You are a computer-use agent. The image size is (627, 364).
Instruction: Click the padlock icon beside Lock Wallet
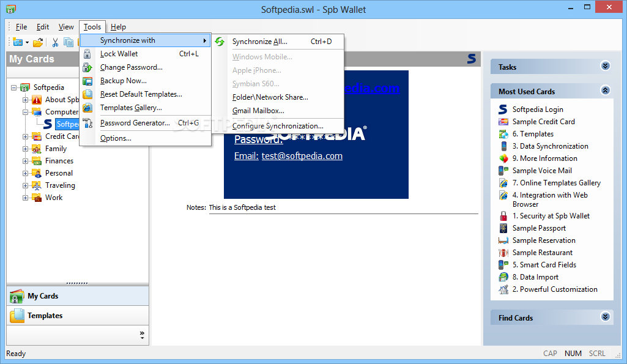[x=87, y=54]
